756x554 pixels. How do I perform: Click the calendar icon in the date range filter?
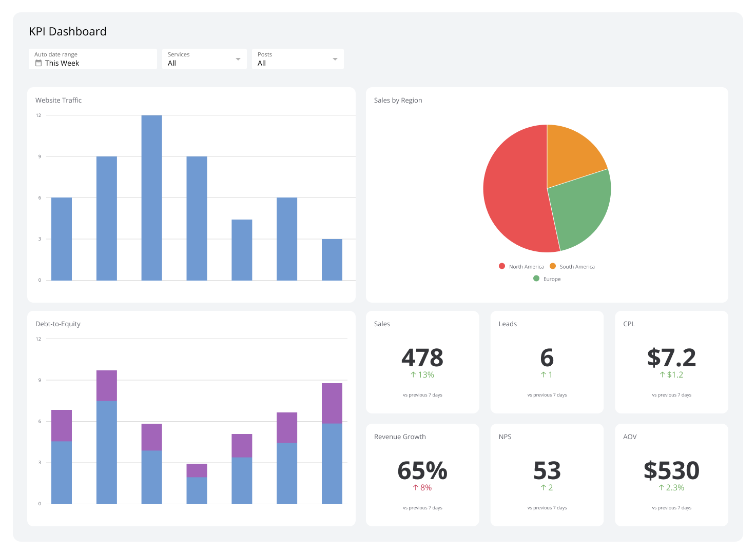[38, 63]
